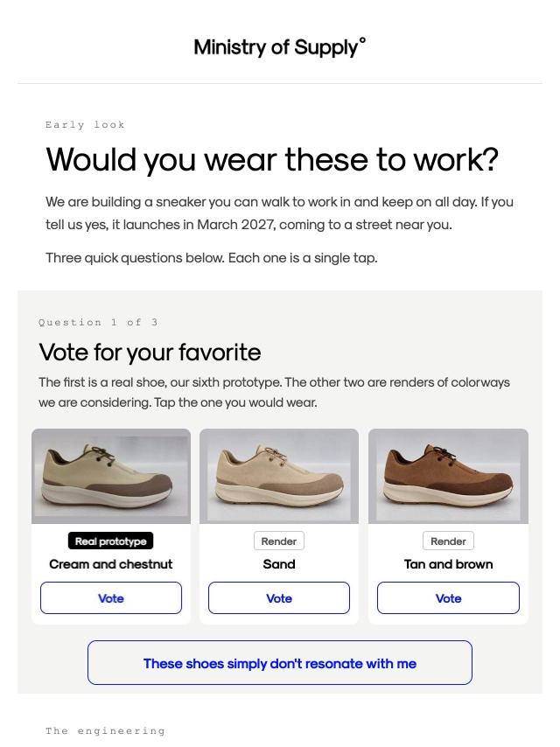Click the 'Tan and brown' colorway name
This screenshot has height=747, width=560.
point(448,564)
